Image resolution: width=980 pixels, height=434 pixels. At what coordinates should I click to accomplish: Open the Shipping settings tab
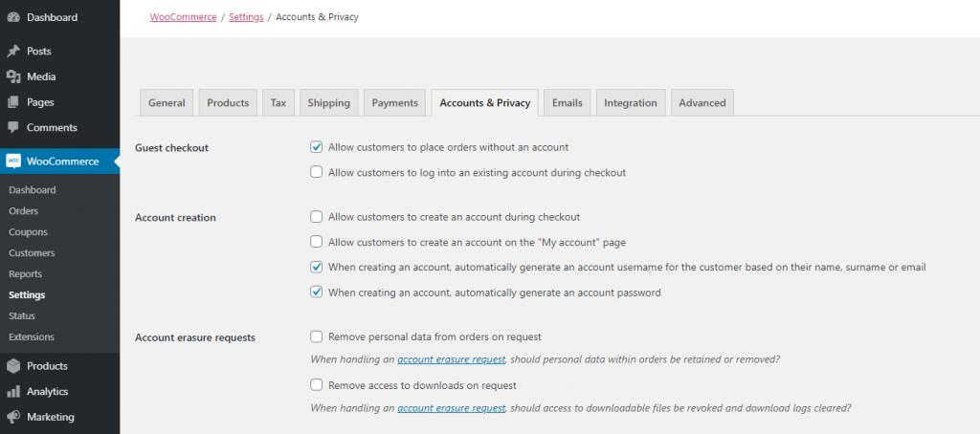329,103
